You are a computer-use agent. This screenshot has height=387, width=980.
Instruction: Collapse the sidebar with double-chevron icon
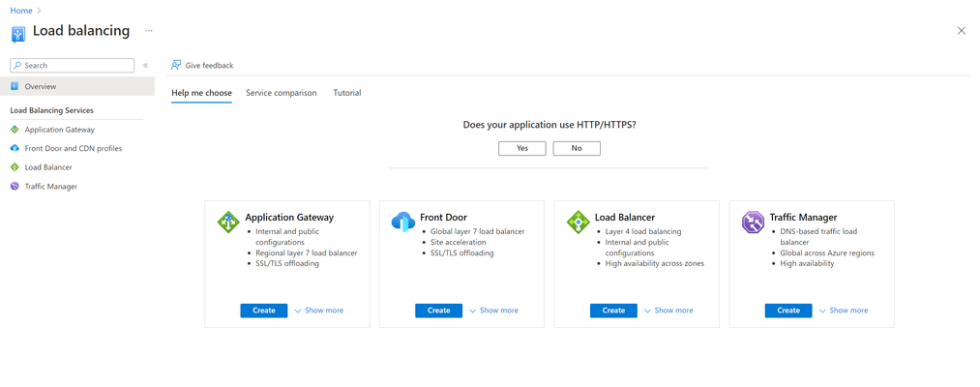[145, 65]
